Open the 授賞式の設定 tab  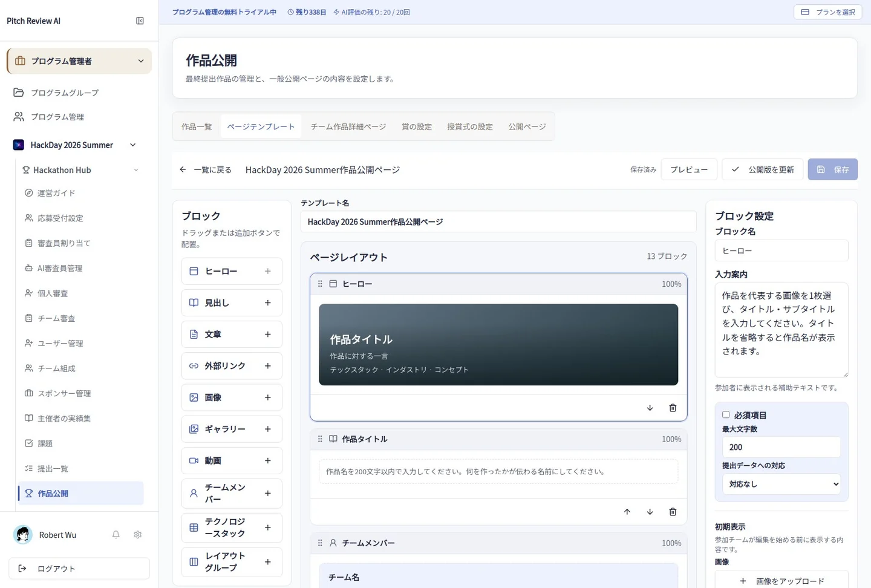tap(470, 126)
